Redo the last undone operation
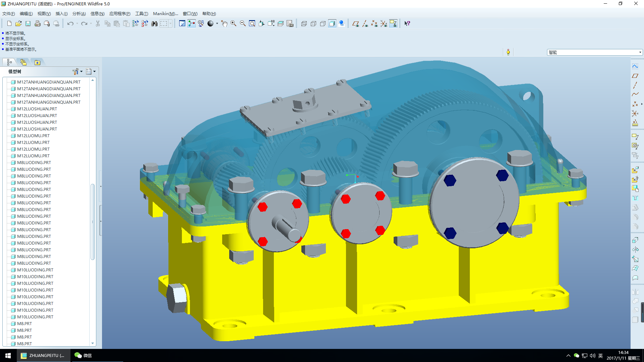Screen dimensions: 644x362 tap(84, 23)
